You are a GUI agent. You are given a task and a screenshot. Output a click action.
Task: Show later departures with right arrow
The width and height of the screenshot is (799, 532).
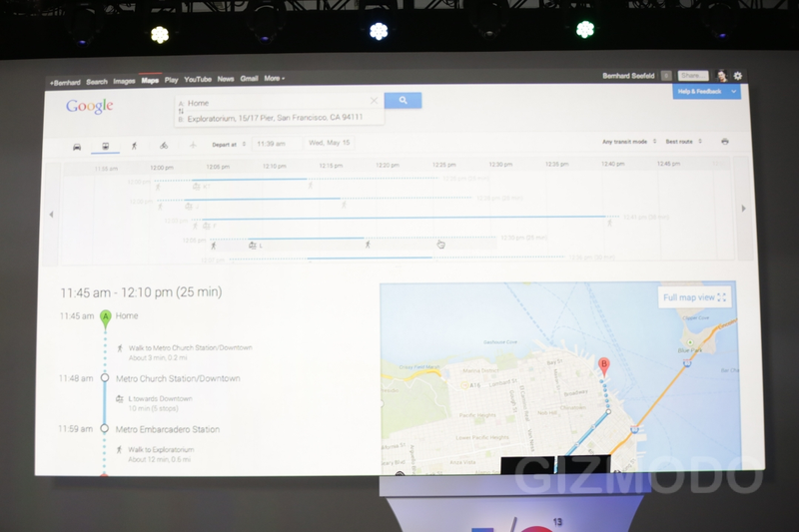pos(743,209)
